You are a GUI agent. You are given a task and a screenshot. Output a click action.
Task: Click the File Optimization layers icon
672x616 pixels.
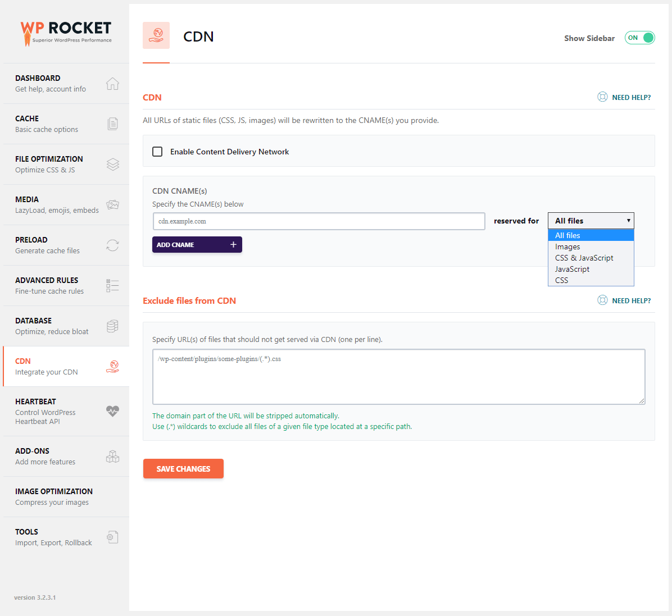pos(112,164)
